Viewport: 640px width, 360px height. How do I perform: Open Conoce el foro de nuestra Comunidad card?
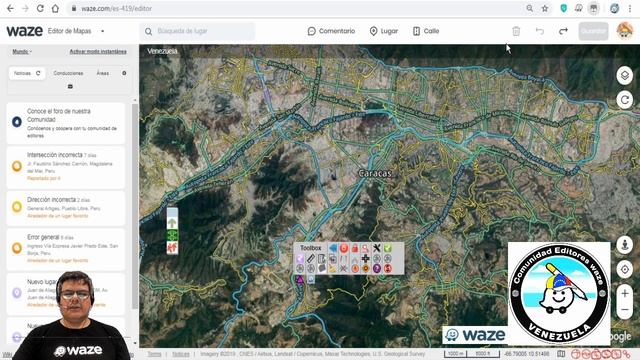(x=66, y=123)
